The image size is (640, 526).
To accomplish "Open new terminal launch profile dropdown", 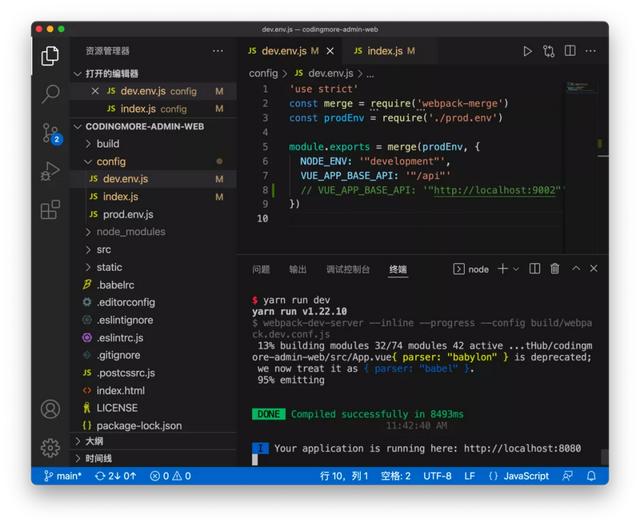I will (x=516, y=269).
